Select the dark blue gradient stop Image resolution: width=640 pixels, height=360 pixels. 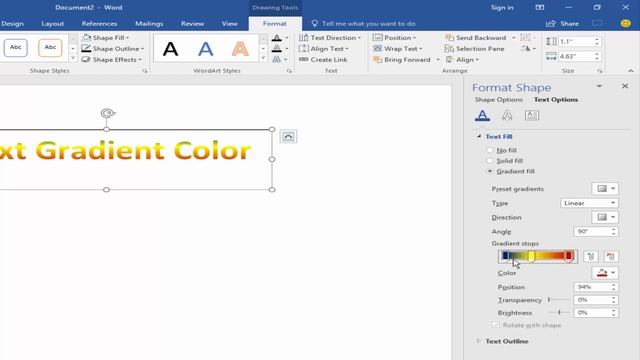505,256
